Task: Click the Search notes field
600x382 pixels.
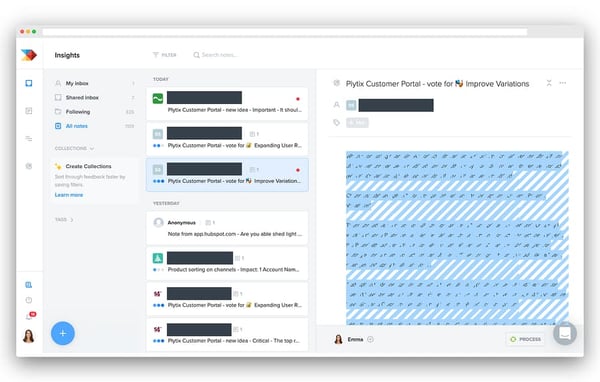Action: tap(220, 55)
